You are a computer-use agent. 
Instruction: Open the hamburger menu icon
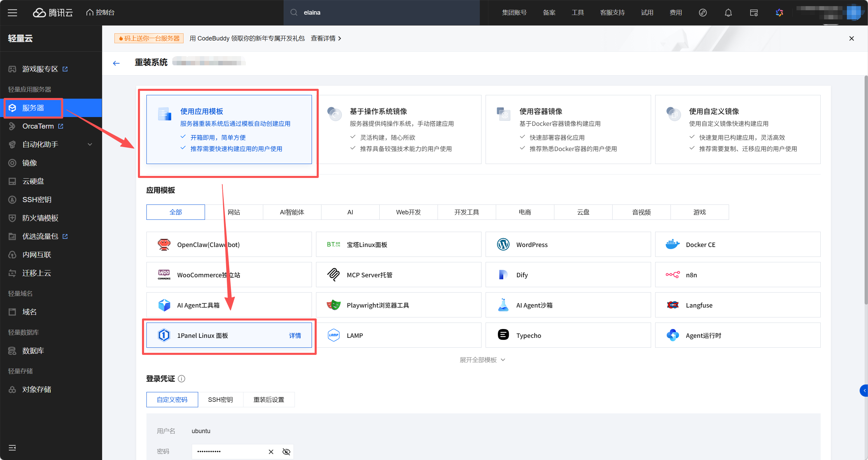pyautogui.click(x=13, y=13)
